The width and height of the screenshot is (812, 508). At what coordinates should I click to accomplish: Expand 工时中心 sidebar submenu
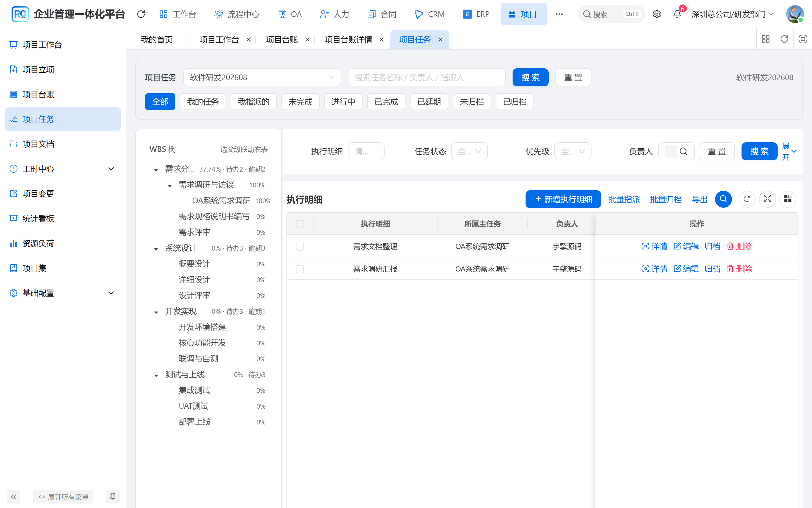[x=63, y=169]
